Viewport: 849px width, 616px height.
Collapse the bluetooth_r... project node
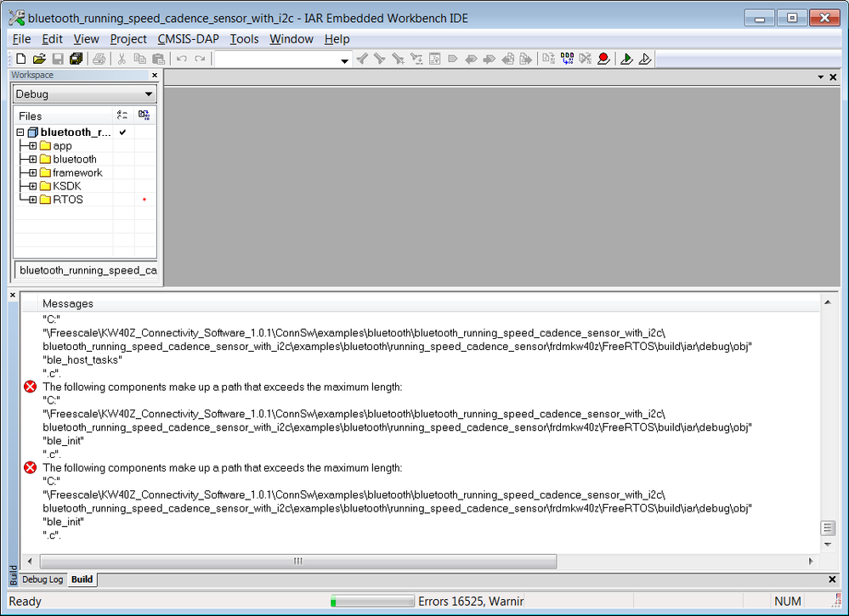click(20, 132)
